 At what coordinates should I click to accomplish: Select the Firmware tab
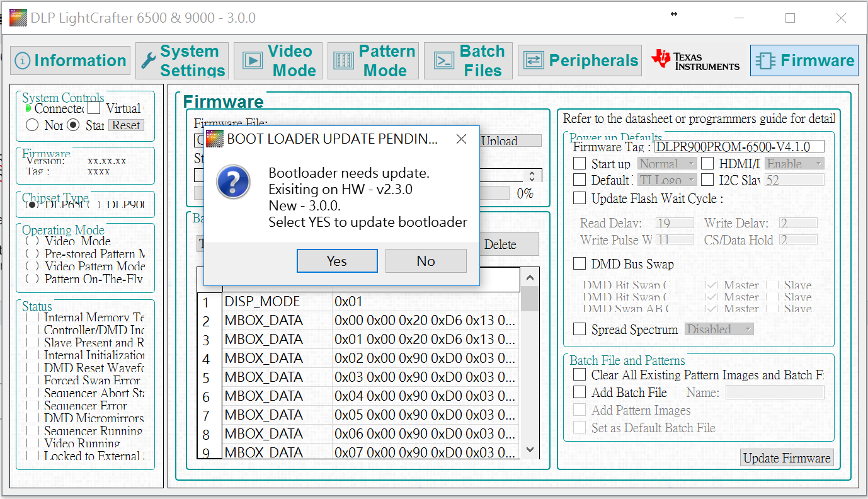804,61
